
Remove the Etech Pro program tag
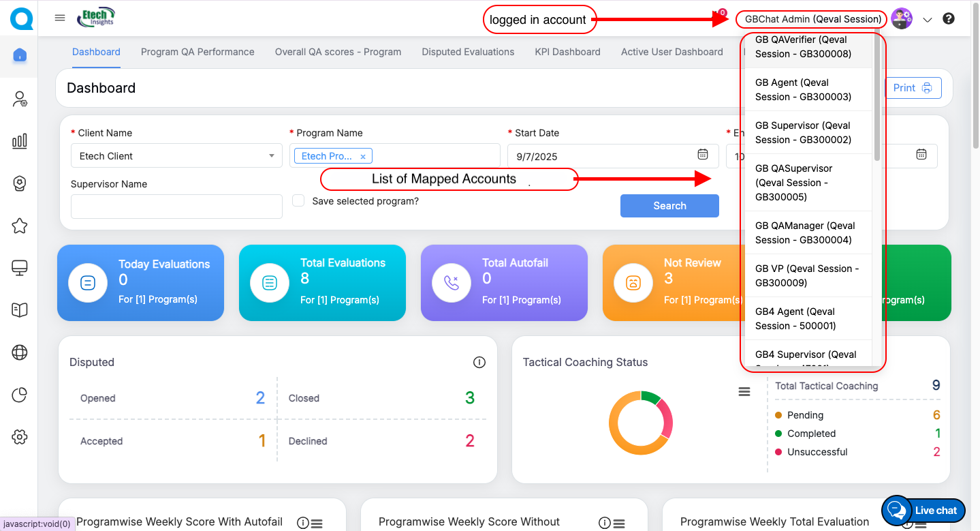(x=363, y=157)
